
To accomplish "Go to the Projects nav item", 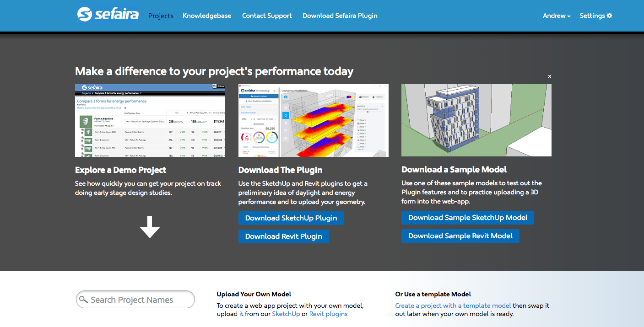I will [161, 16].
